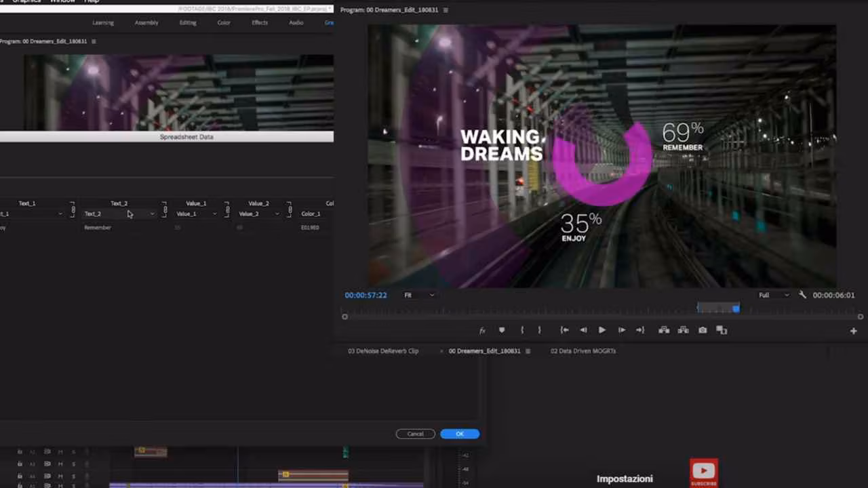This screenshot has width=868, height=488.
Task: Click the 00:00:06:01 duration readout
Action: click(x=833, y=295)
